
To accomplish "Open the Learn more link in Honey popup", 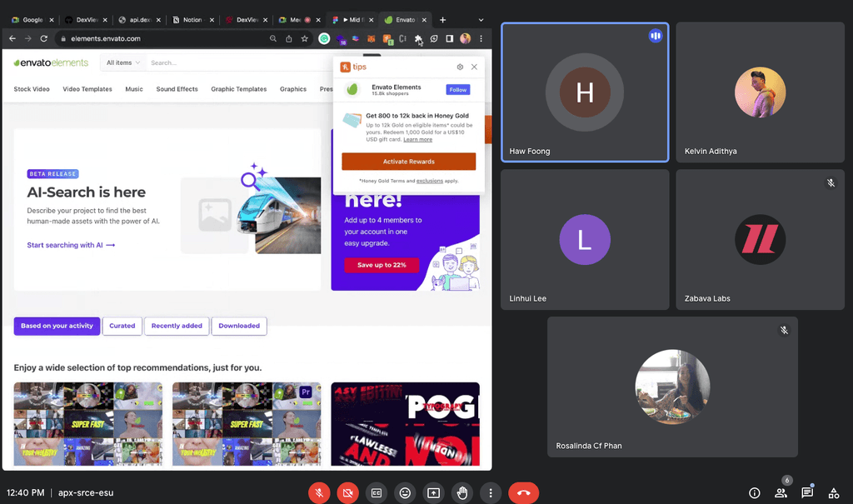I will click(418, 139).
